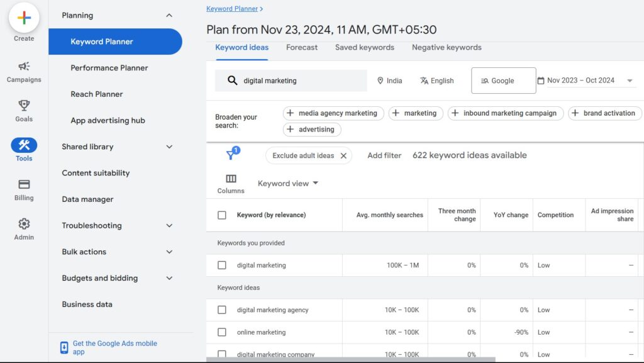Click the Google networks button
Viewport: 644px width, 363px height.
504,81
